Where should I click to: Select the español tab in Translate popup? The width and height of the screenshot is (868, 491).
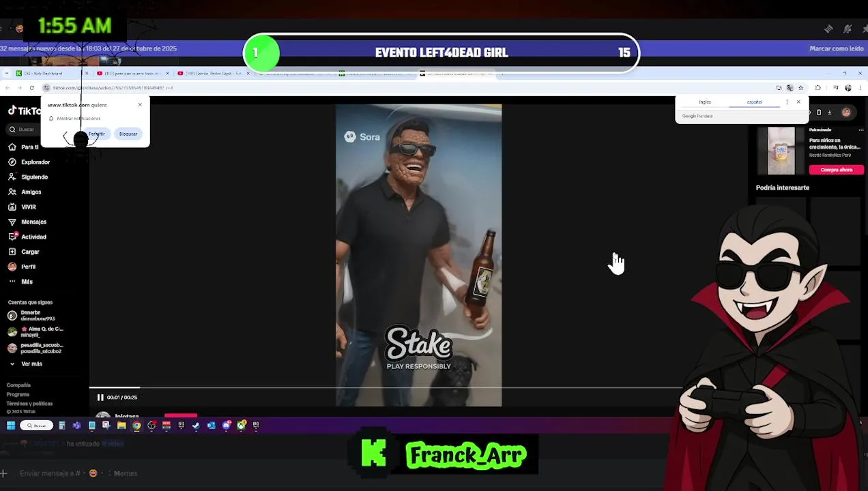755,102
